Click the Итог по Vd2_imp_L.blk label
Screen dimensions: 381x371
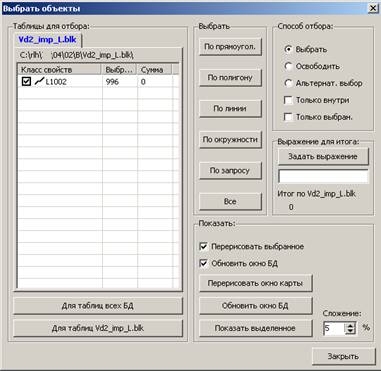click(x=317, y=194)
